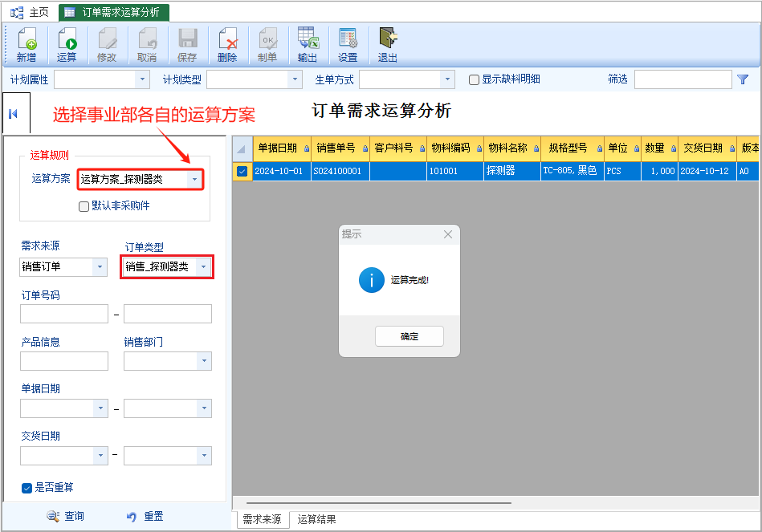Click lock icon on 交货日期 column
Image resolution: width=762 pixels, height=532 pixels.
coord(731,148)
